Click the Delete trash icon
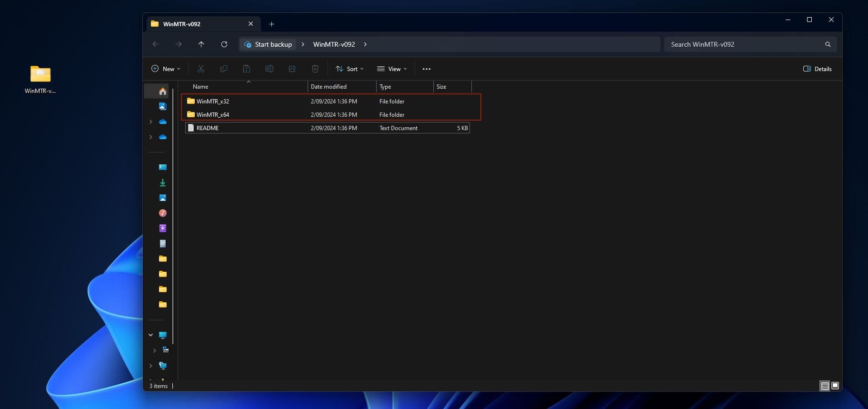This screenshot has height=409, width=868. click(315, 69)
